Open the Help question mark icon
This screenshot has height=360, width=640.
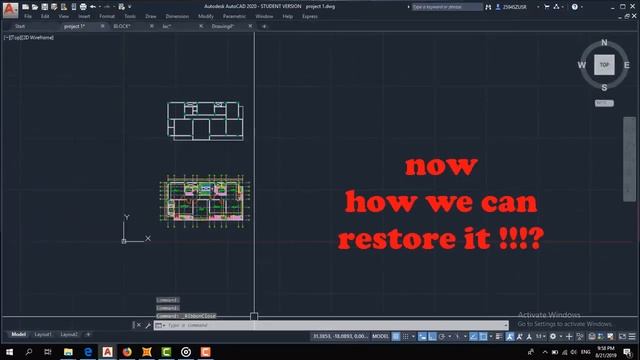(575, 7)
